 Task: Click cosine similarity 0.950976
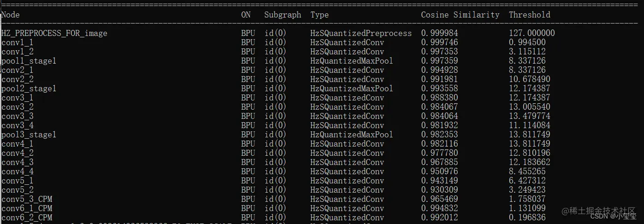click(x=440, y=171)
